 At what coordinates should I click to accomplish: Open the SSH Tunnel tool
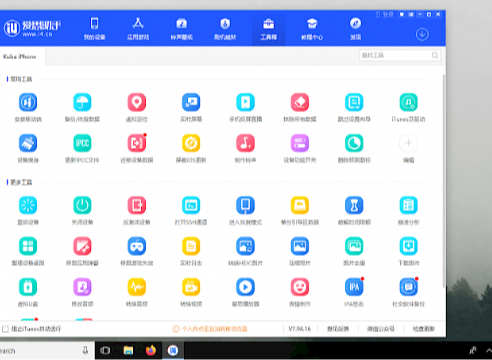coord(191,205)
